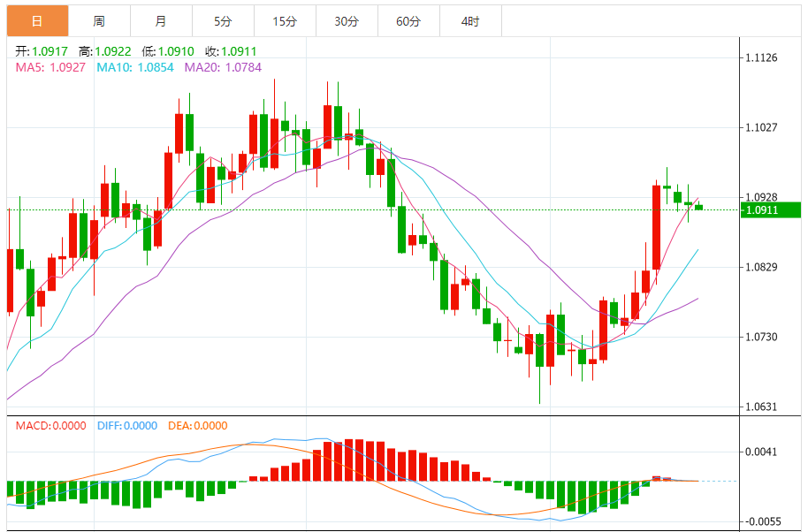Open the 4时 timeframe tab
Screen dimensions: 808x532
click(x=470, y=21)
